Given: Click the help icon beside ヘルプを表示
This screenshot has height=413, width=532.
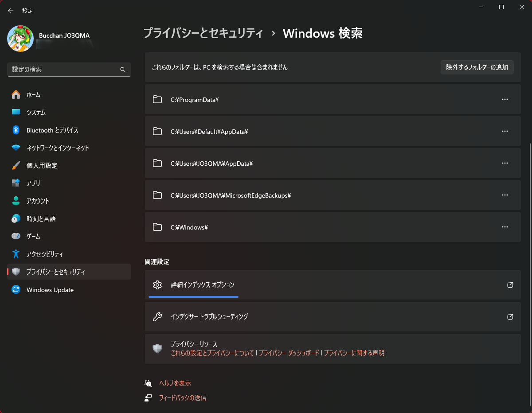Looking at the screenshot, I should tap(148, 383).
